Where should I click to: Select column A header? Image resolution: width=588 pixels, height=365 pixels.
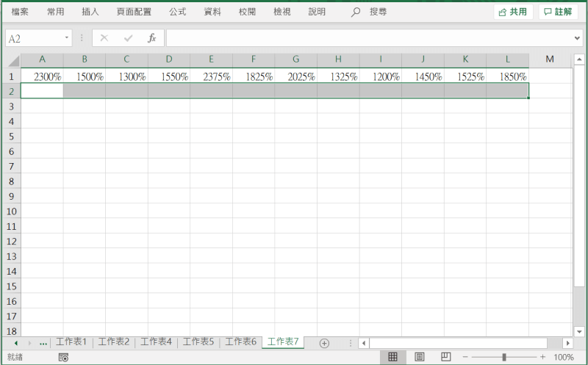(42, 59)
